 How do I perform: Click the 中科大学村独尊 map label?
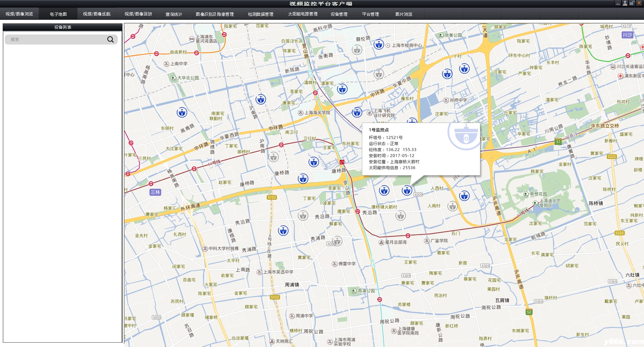coord(223,249)
